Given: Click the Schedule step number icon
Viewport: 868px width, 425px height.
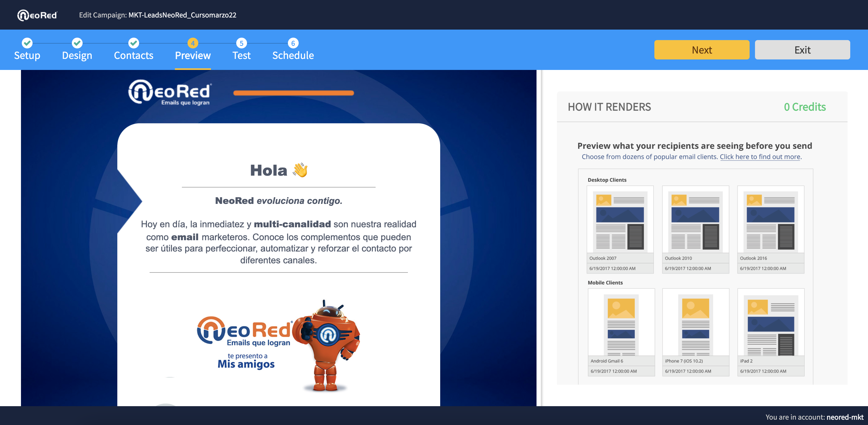Looking at the screenshot, I should [x=293, y=43].
